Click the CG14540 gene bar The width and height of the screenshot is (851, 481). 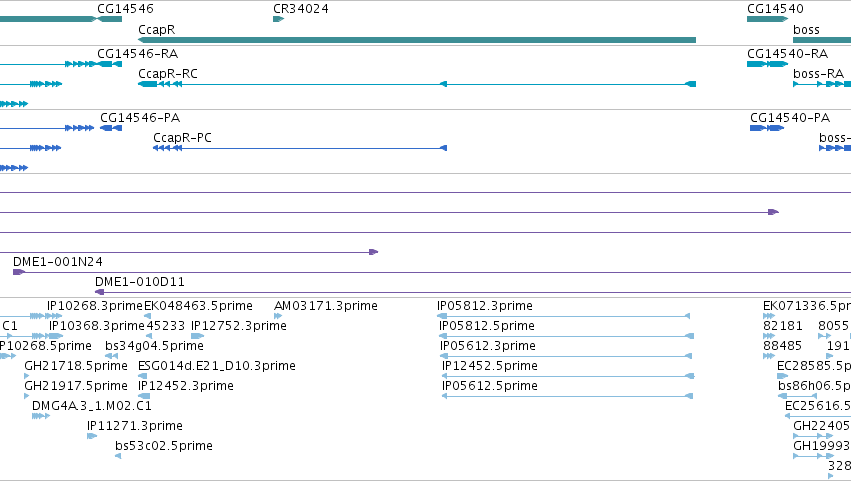click(767, 19)
